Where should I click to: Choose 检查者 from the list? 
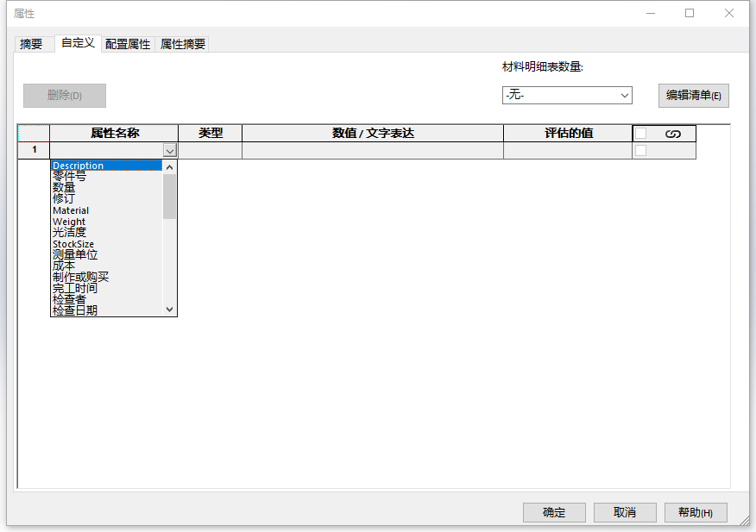[x=106, y=299]
